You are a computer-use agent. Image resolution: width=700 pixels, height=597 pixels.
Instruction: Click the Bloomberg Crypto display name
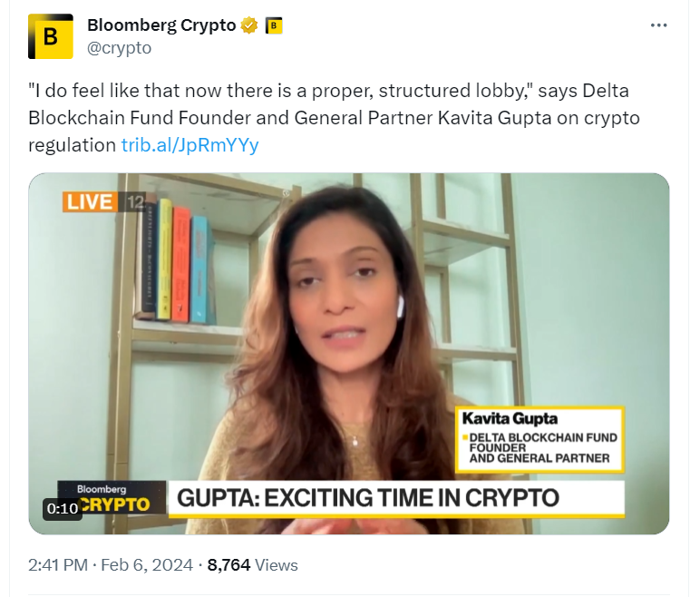tap(161, 25)
